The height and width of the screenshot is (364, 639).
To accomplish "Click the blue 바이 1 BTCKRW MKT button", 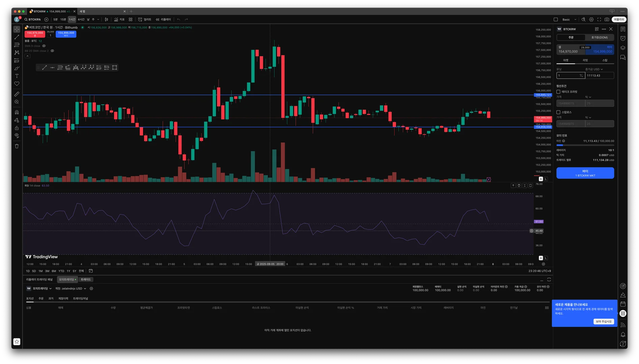I will click(x=585, y=173).
